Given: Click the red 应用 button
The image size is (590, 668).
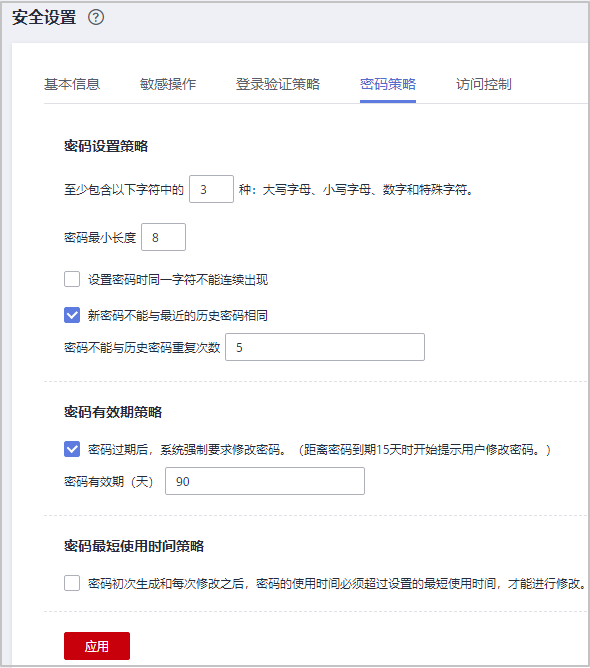Looking at the screenshot, I should [x=97, y=646].
